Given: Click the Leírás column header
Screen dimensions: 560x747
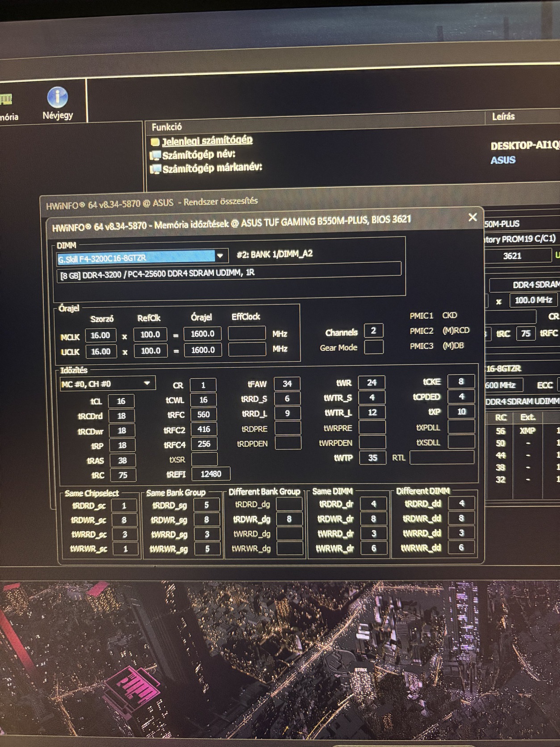Looking at the screenshot, I should (503, 117).
